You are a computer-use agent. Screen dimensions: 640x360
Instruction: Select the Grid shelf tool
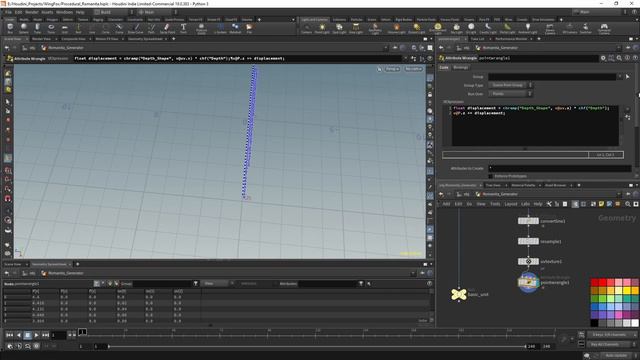64,28
